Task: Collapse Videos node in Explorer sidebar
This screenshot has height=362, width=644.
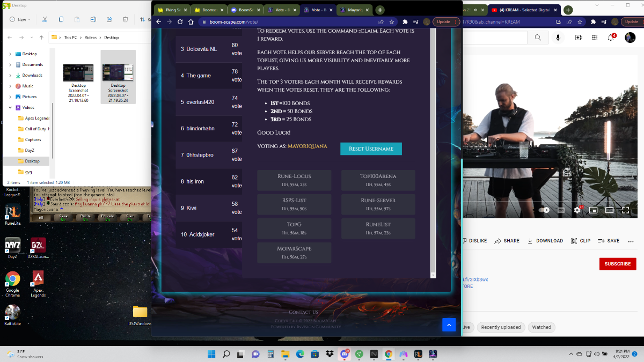Action: click(x=10, y=107)
